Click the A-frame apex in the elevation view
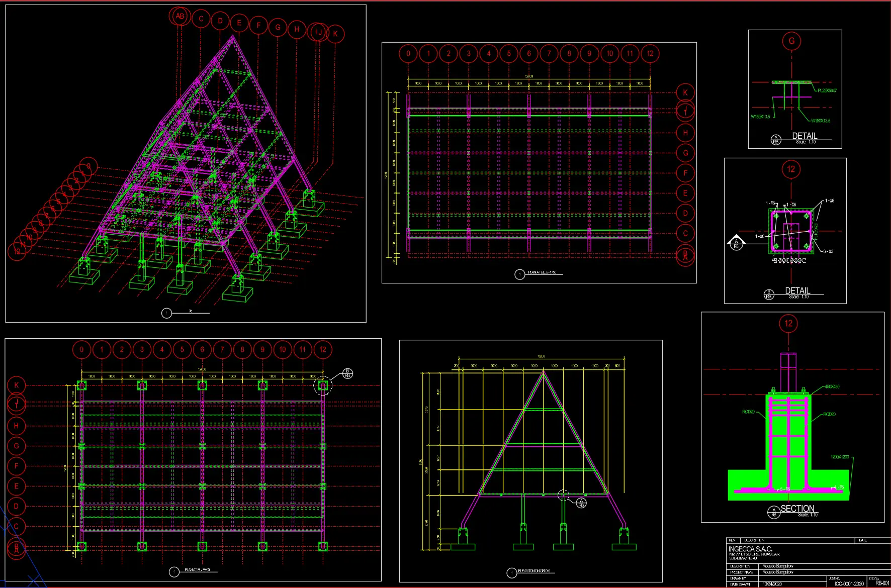The height and width of the screenshot is (588, 891). (543, 372)
